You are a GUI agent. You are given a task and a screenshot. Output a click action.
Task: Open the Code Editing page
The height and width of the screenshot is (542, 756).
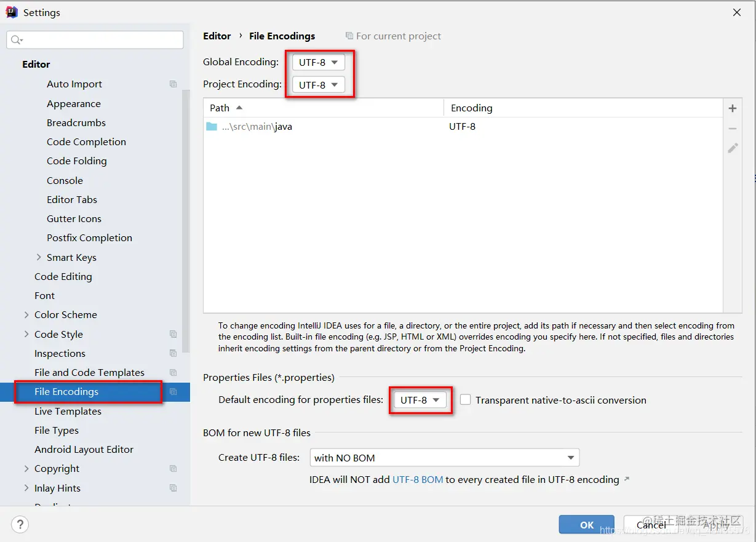click(x=63, y=276)
